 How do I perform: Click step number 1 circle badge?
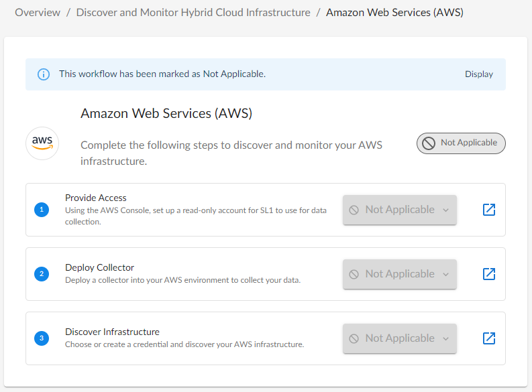pos(42,210)
